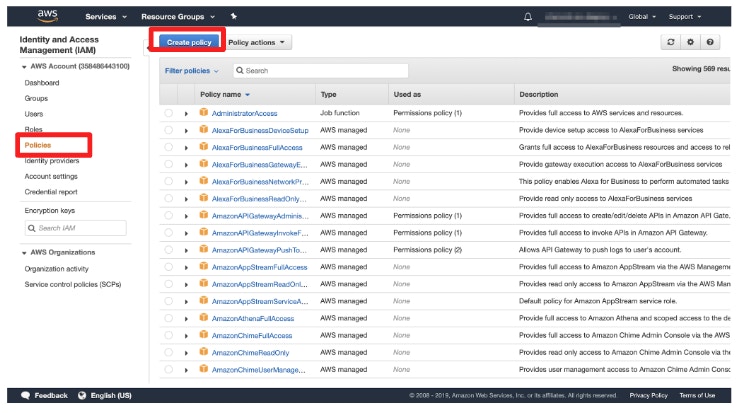Go to Users in the sidebar
This screenshot has width=743, height=413.
click(34, 114)
